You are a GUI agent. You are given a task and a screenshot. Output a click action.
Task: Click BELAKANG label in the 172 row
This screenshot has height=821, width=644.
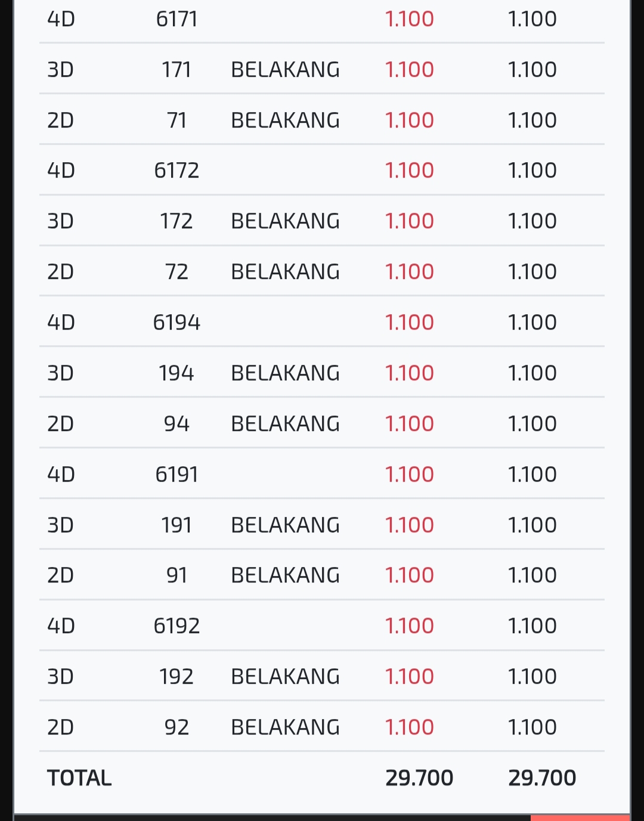[285, 221]
